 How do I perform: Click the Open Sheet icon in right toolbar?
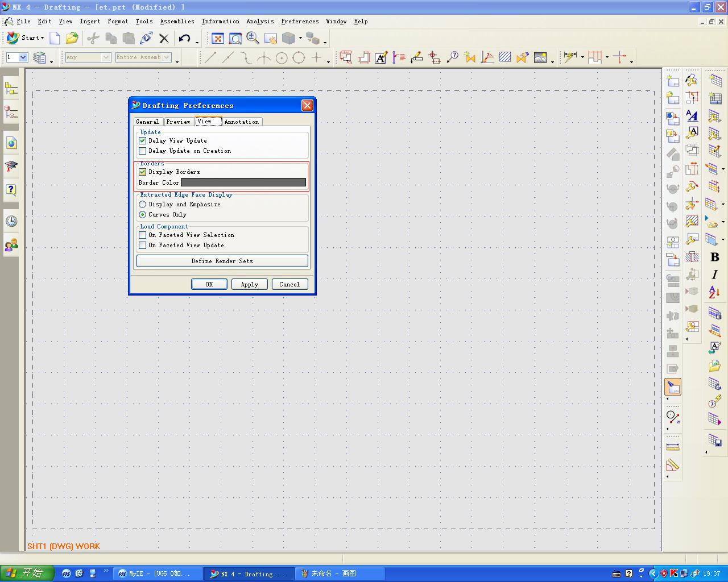(x=673, y=98)
